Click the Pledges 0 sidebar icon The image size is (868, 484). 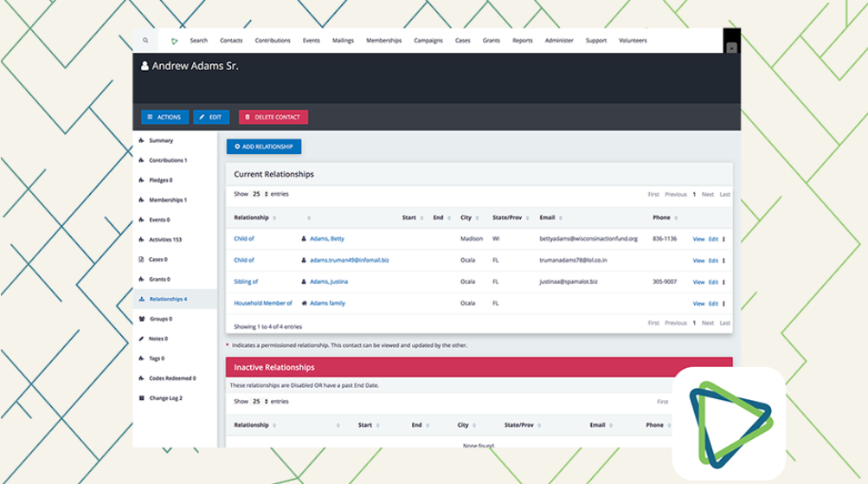(x=141, y=181)
